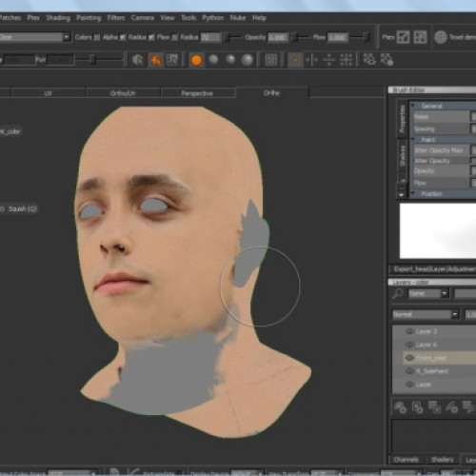
Task: Open the Shading menu
Action: tap(58, 18)
